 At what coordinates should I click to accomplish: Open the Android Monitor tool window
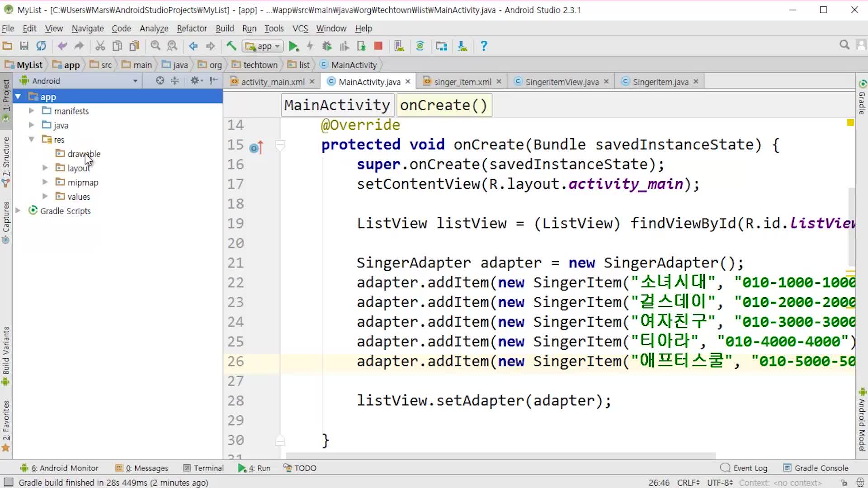59,468
